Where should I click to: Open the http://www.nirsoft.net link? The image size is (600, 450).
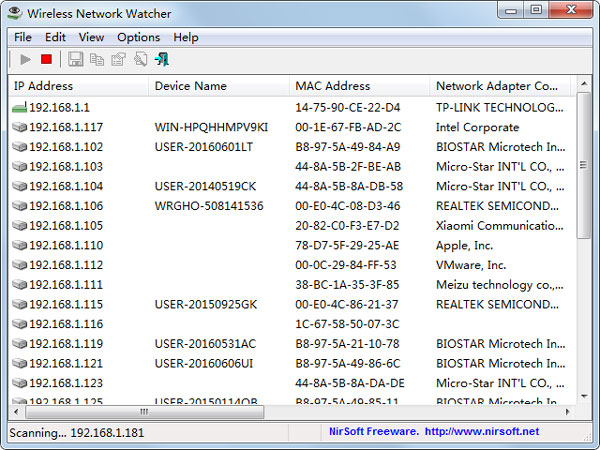[x=482, y=432]
